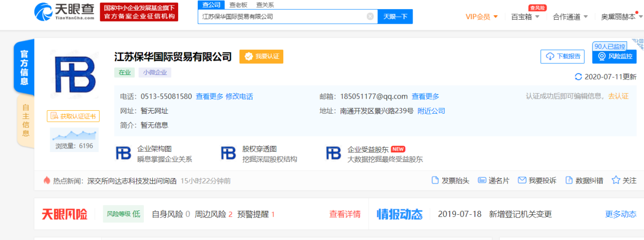Viewport: 644px width, 240px height.
Task: Click the 发票抬头 icon
Action: pyautogui.click(x=436, y=180)
